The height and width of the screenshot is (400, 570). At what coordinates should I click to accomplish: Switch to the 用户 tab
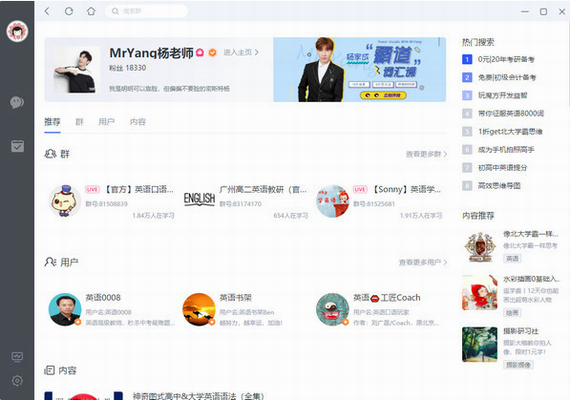click(107, 122)
